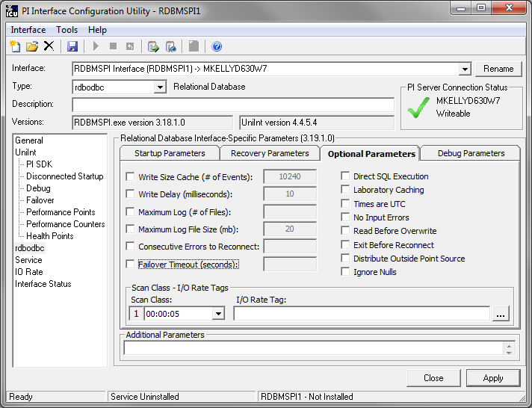
Task: Click the Start service play icon
Action: click(96, 46)
